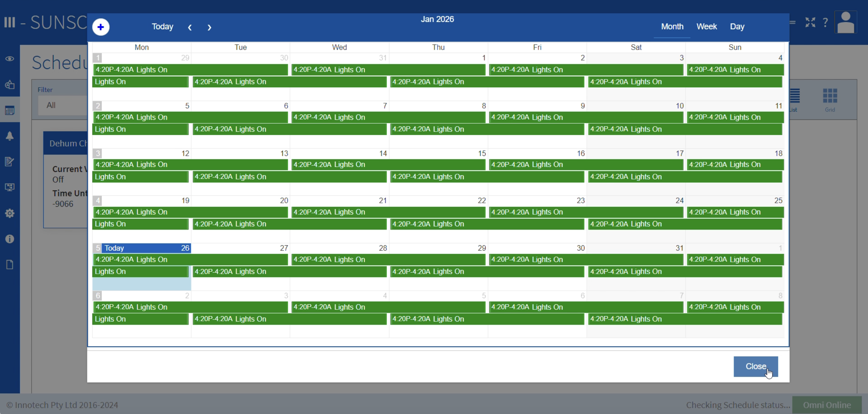Switch calendar to Week view
This screenshot has height=414, width=868.
pyautogui.click(x=706, y=27)
